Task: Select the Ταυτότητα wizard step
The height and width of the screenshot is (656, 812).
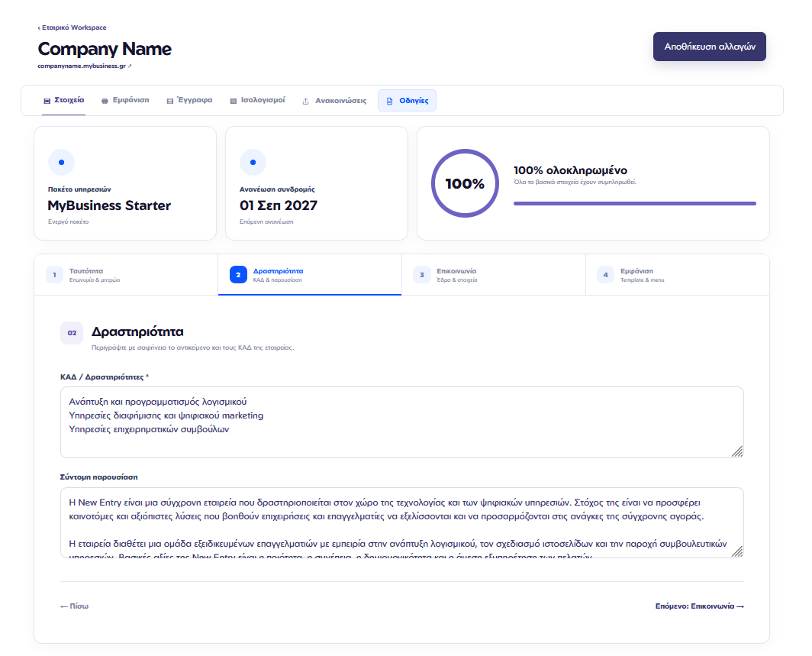Action: click(x=127, y=275)
